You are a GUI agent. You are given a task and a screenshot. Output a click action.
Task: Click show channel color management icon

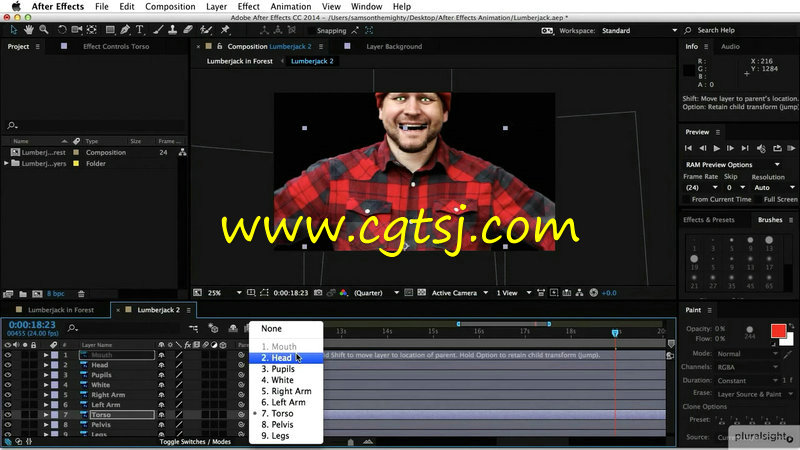point(343,293)
